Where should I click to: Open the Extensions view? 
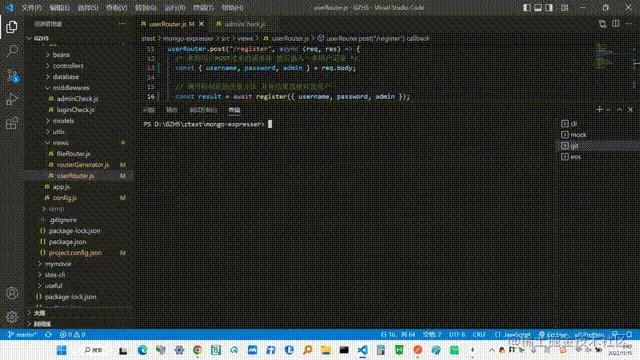12,123
